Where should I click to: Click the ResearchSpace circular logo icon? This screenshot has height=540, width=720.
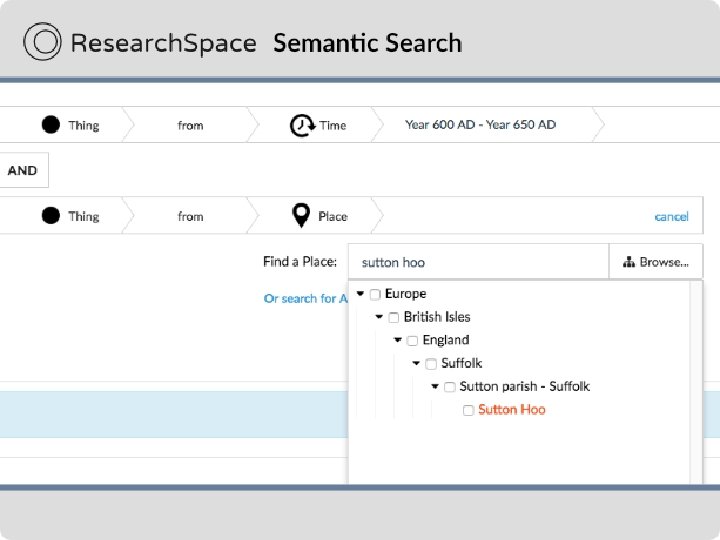coord(43,42)
